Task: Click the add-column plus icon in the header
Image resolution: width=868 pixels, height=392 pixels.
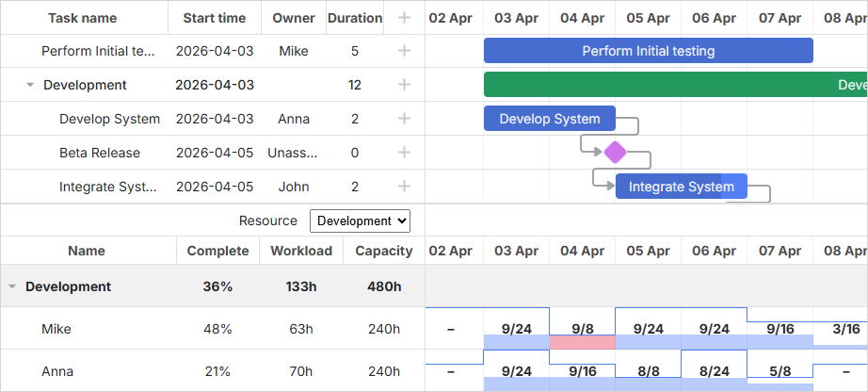Action: [x=404, y=18]
